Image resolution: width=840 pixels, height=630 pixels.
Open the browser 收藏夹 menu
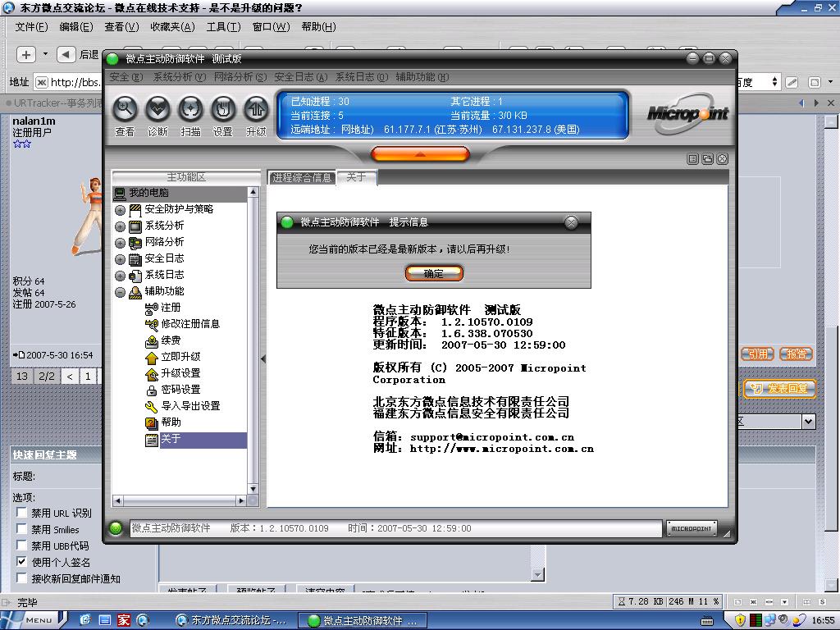pos(172,27)
